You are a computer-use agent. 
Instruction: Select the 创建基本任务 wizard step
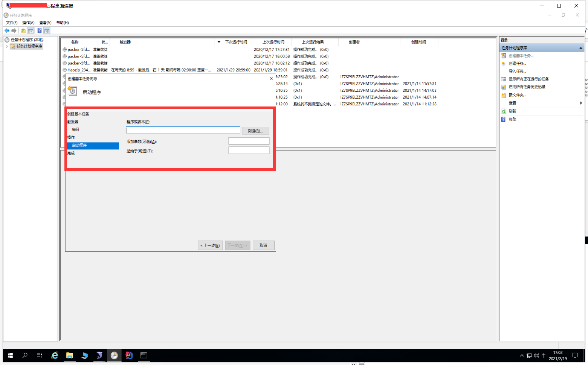pos(78,114)
